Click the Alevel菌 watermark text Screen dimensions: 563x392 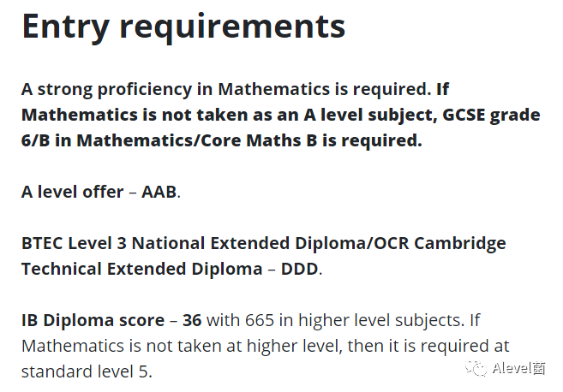coord(518,368)
